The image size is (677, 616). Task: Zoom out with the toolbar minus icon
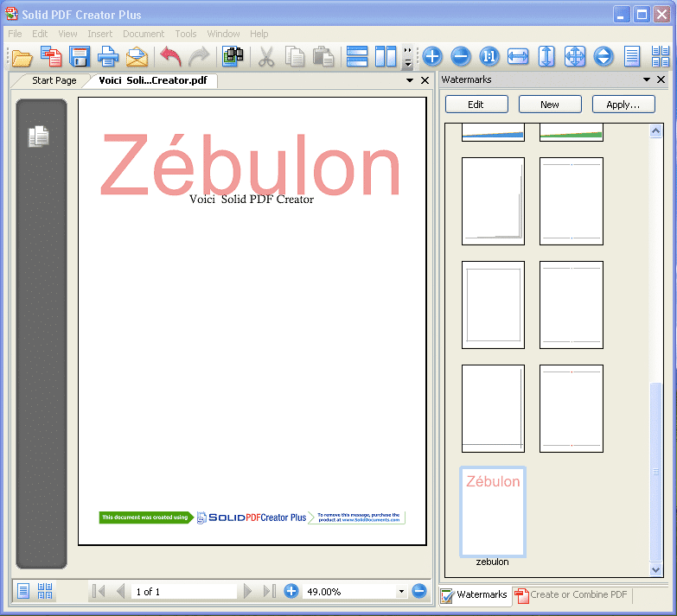point(461,56)
